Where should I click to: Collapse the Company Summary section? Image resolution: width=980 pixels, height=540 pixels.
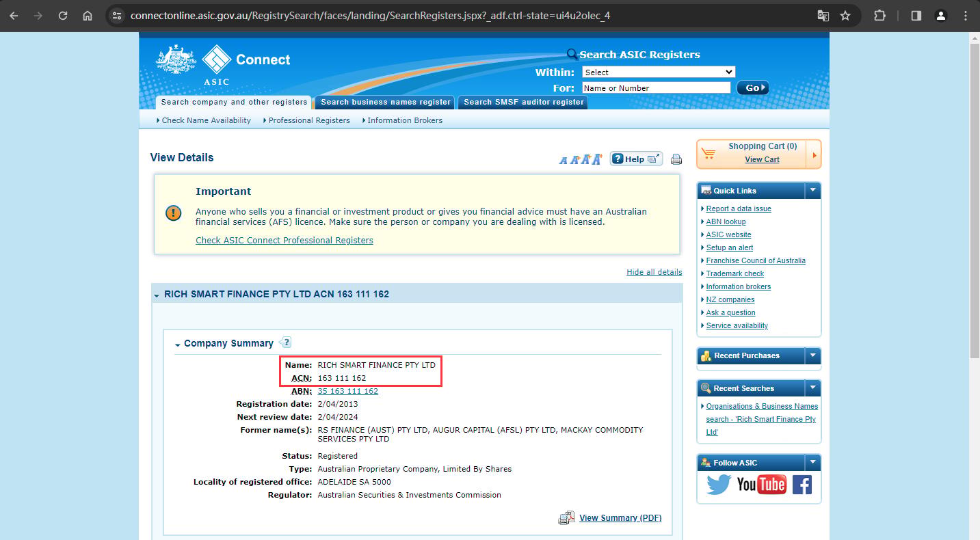178,345
